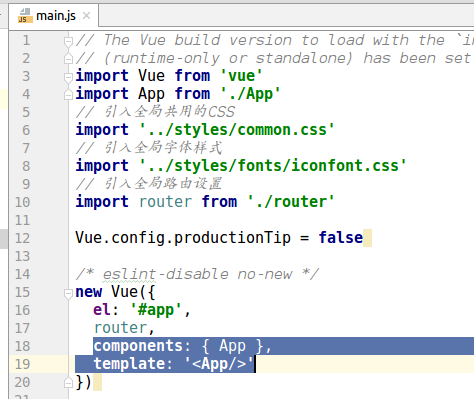Click on Vue.config.productionTip text
The image size is (474, 399).
click(183, 238)
